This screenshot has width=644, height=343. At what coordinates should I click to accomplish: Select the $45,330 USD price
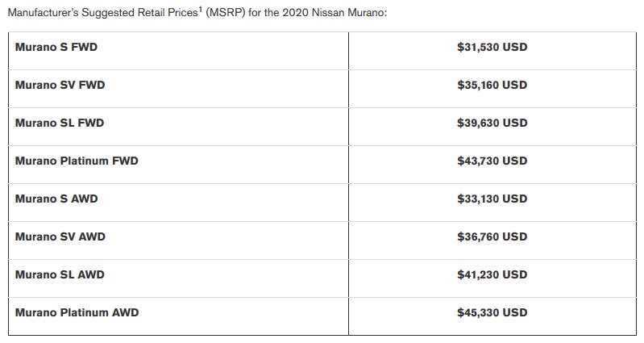point(492,312)
